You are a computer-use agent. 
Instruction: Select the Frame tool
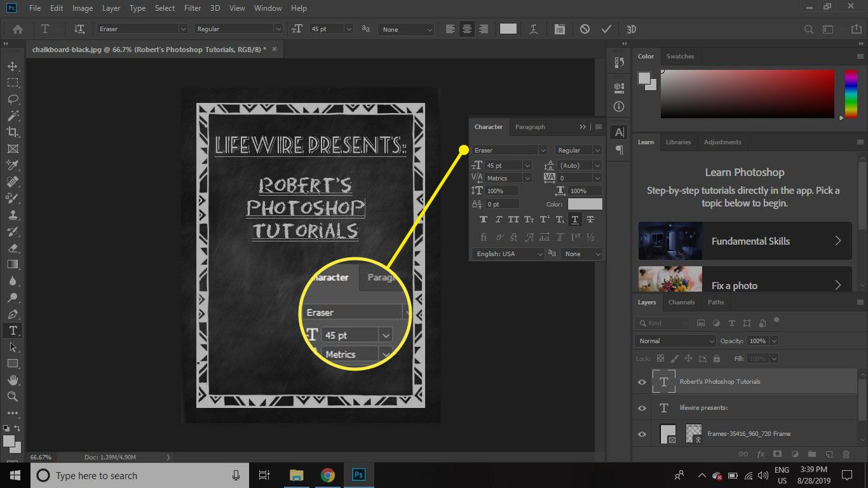[13, 149]
